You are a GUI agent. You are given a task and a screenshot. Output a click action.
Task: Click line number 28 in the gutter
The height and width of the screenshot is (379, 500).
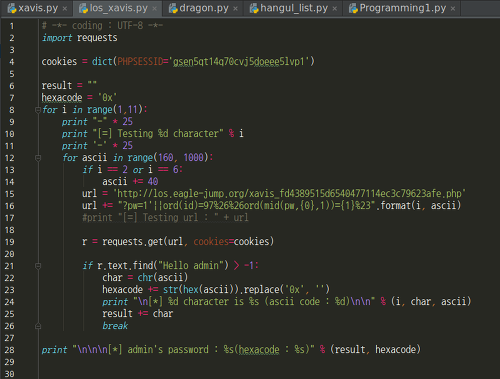[x=10, y=350]
